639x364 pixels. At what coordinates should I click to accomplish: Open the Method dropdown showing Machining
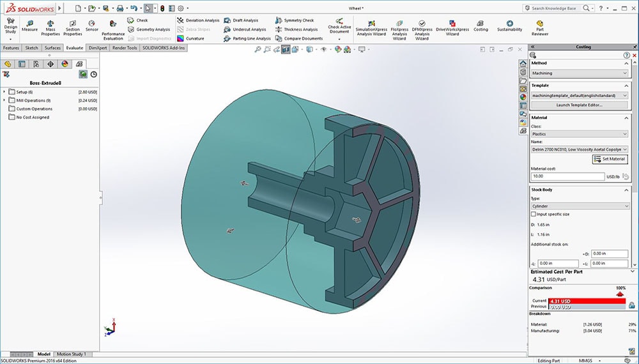pos(579,73)
